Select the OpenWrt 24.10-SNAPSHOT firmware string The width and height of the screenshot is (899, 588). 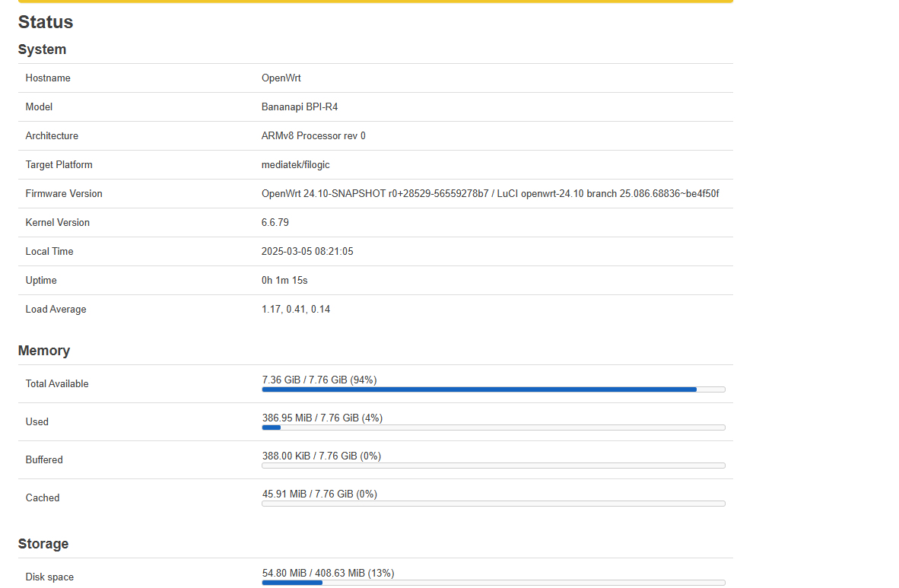point(491,193)
